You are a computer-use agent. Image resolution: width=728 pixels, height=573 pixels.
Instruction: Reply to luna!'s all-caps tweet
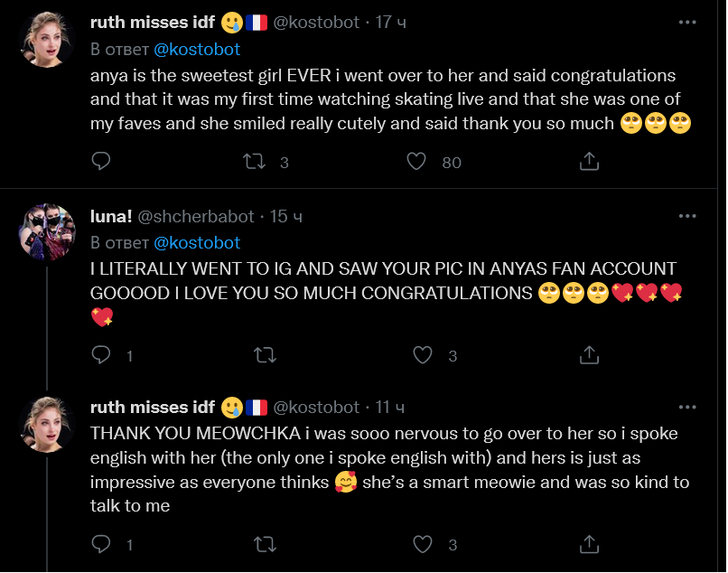coord(102,355)
